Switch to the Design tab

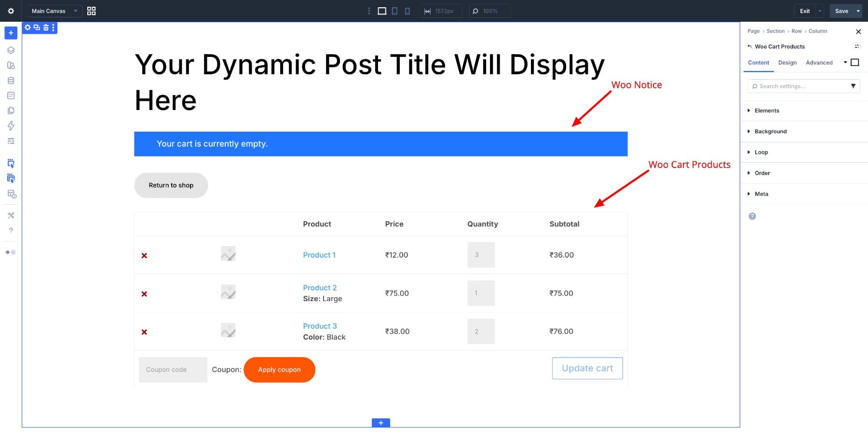[787, 63]
